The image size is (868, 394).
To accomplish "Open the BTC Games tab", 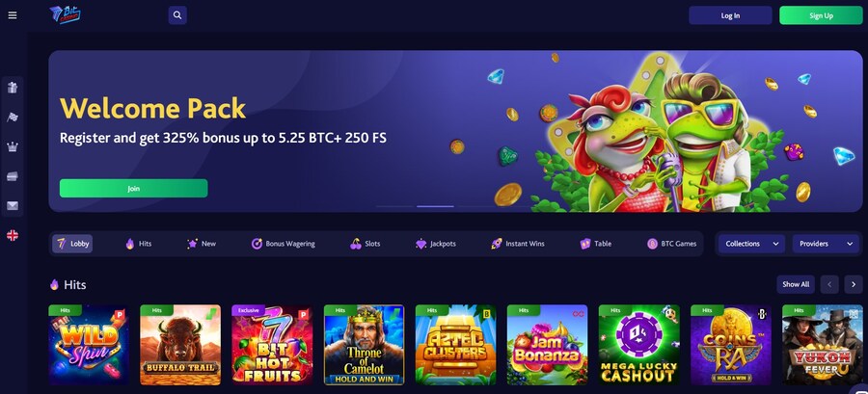I will (672, 244).
